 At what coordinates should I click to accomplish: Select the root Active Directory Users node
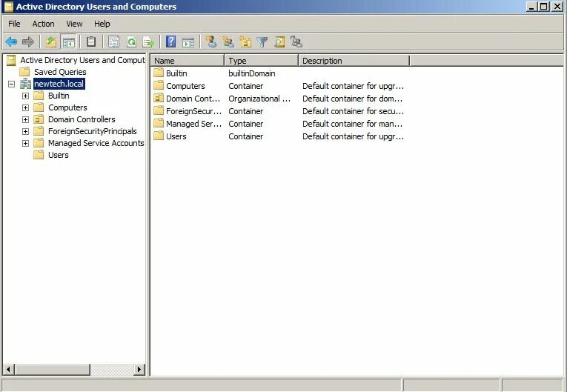pos(82,60)
